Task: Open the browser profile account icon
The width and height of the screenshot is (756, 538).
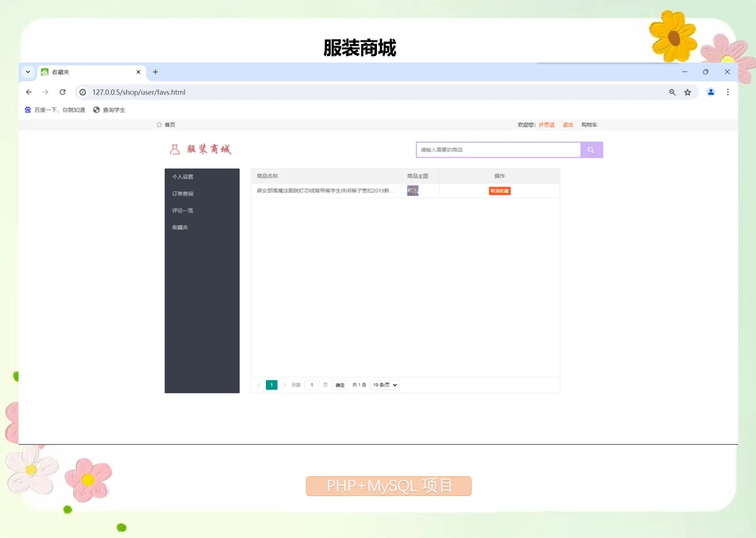Action: click(x=712, y=92)
